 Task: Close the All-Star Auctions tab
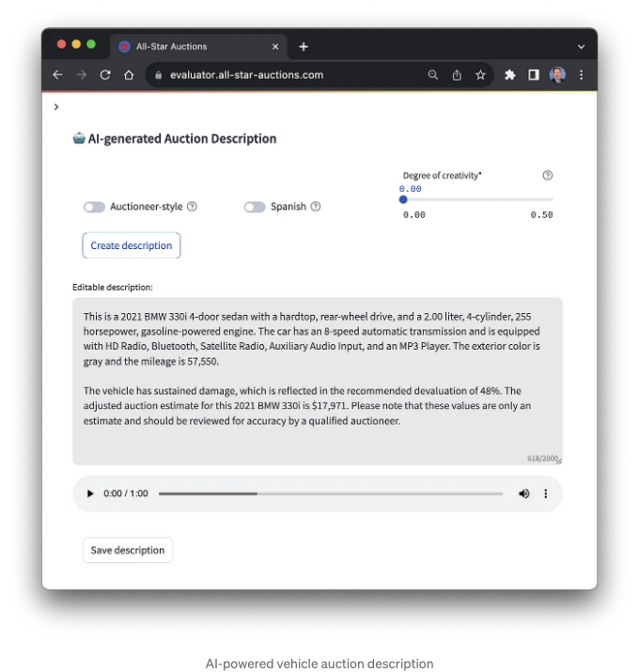(x=275, y=47)
